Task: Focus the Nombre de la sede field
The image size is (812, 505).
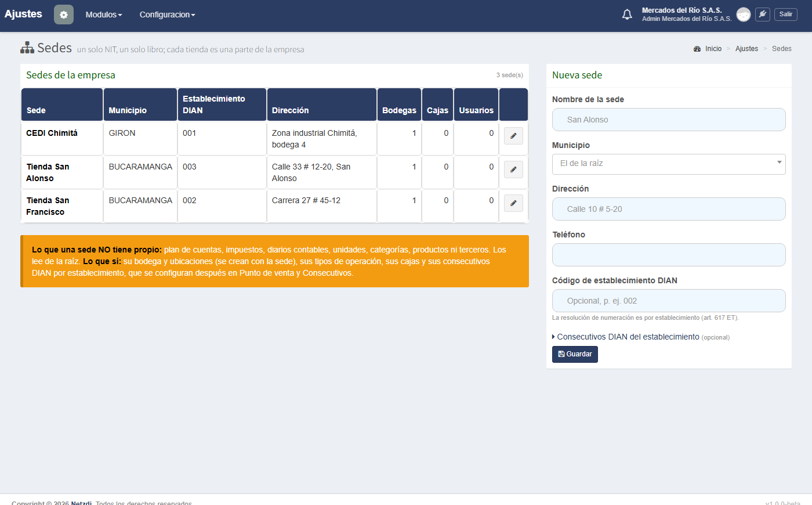Action: 669,120
